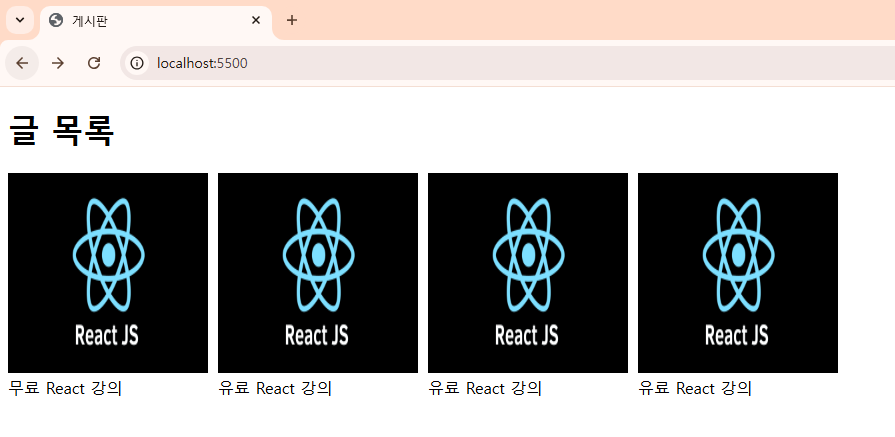Image resolution: width=895 pixels, height=437 pixels.
Task: Close the 게시판 tab
Action: pyautogui.click(x=256, y=20)
